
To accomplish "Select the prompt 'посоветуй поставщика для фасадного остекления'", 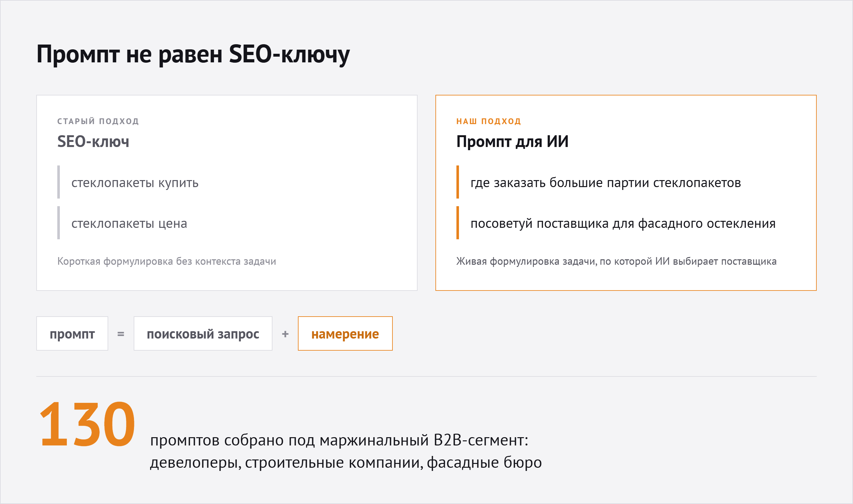I will (x=623, y=223).
